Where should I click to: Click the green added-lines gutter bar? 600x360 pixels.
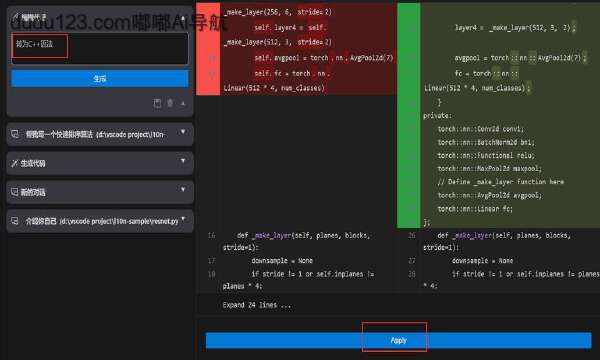[x=409, y=115]
